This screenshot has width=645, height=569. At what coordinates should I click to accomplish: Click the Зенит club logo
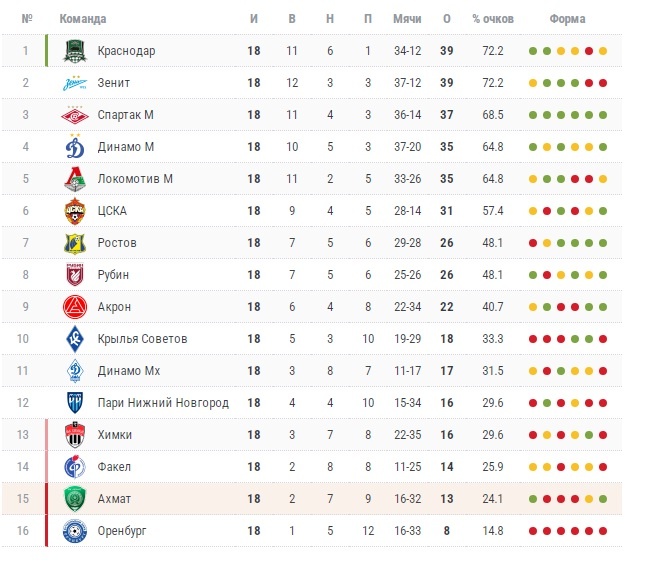pyautogui.click(x=75, y=83)
